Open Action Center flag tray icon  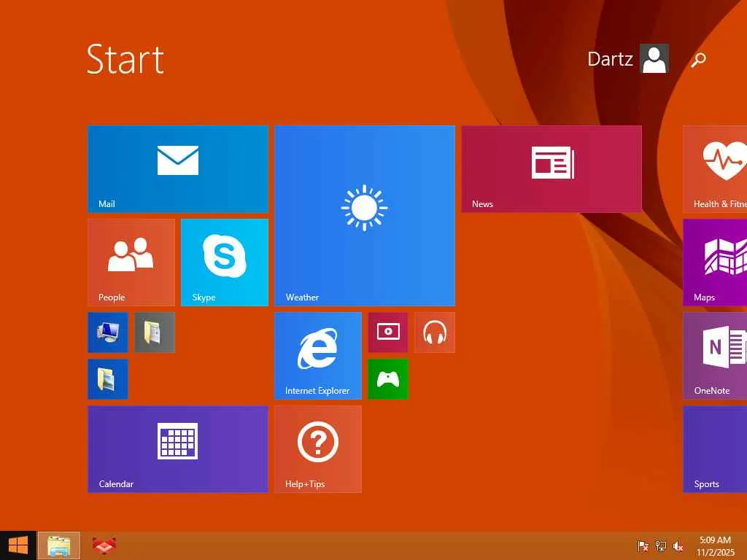(643, 546)
